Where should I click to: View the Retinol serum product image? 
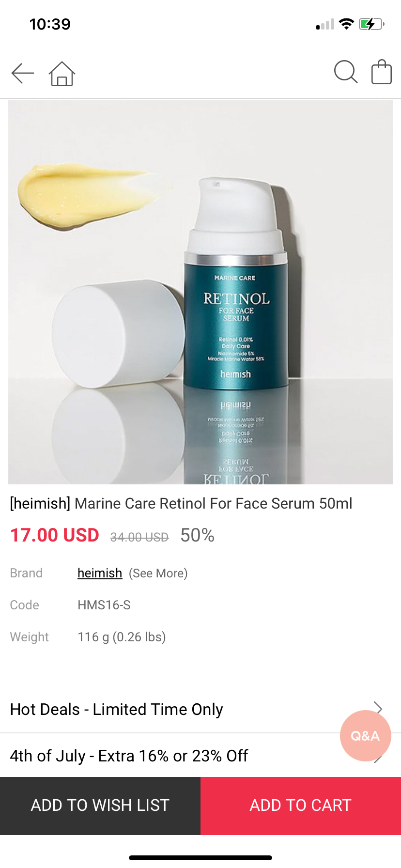tap(200, 292)
